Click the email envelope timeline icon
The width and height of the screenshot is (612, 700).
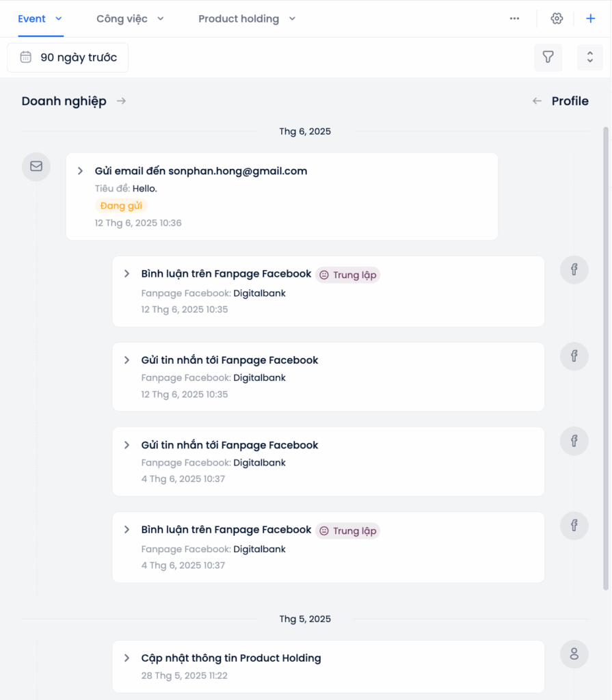(x=36, y=167)
